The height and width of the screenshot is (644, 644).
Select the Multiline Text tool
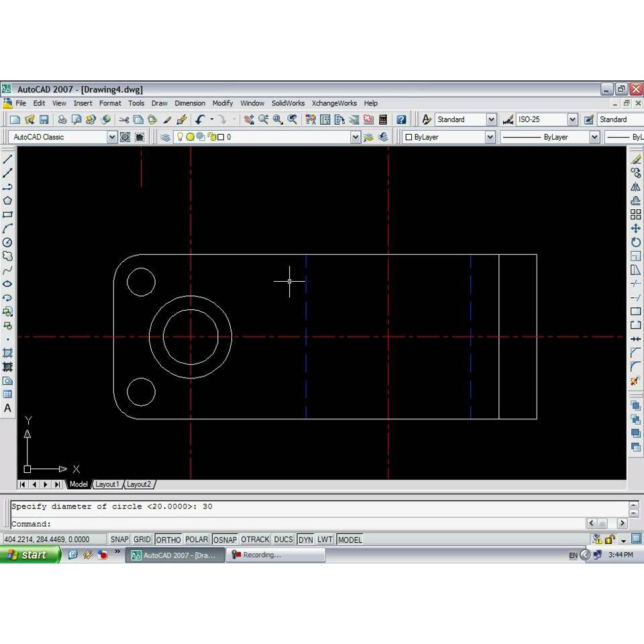pyautogui.click(x=7, y=409)
